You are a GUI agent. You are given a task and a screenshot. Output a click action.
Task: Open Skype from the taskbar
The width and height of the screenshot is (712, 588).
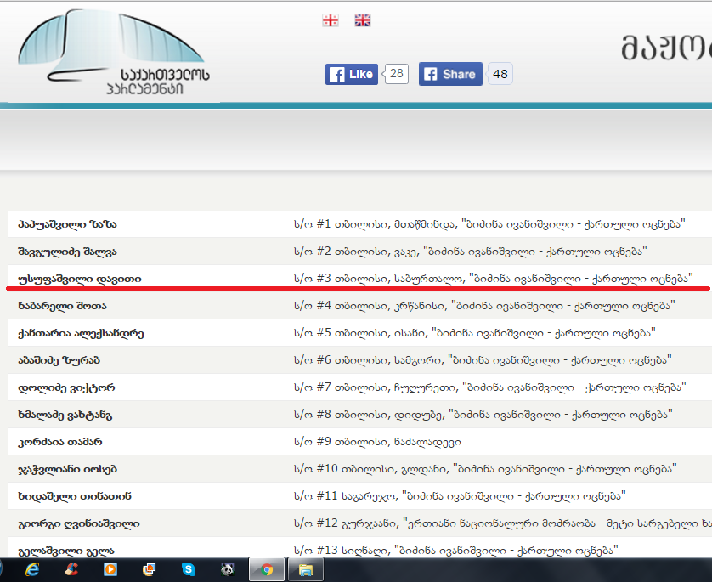coord(189,569)
